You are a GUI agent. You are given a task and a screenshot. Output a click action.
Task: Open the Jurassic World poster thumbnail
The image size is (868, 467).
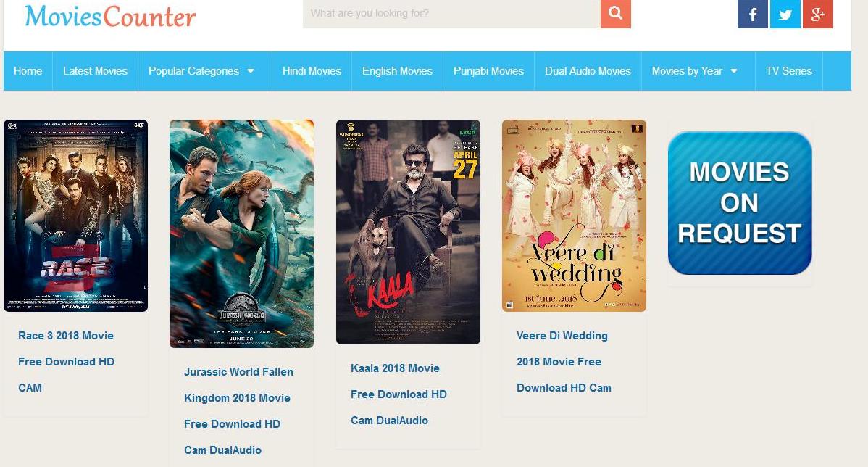241,233
